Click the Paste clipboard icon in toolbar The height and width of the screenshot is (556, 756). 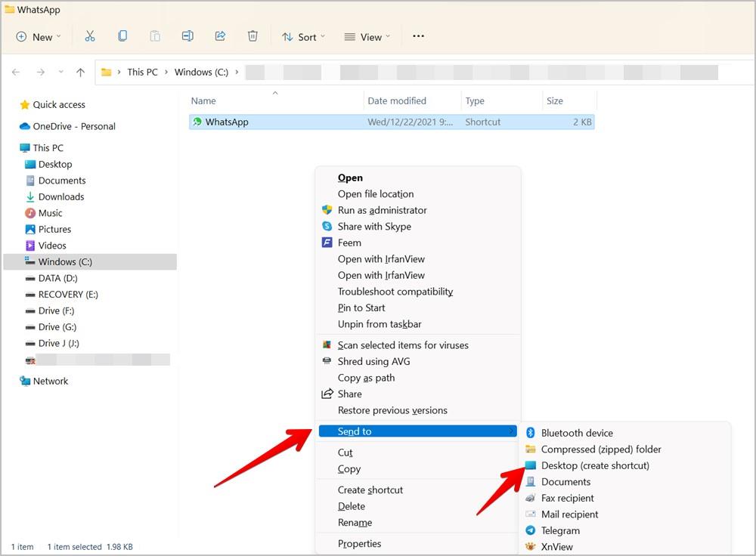[x=155, y=36]
